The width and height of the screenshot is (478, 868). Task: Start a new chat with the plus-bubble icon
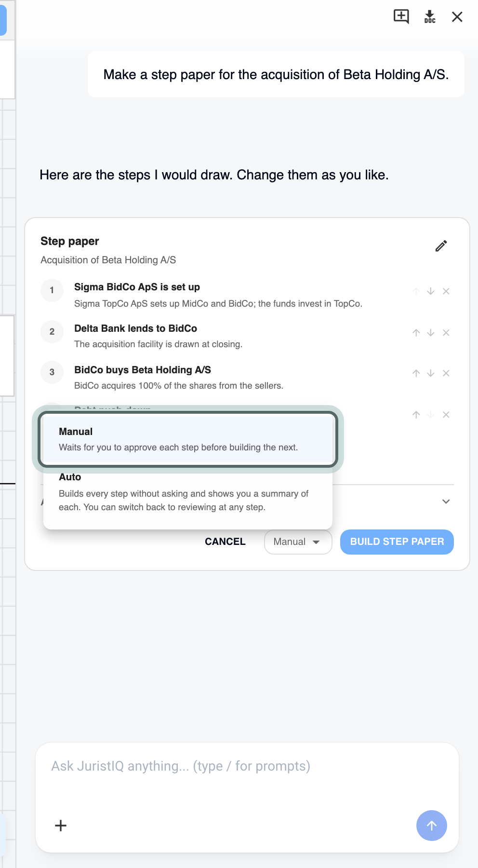401,17
